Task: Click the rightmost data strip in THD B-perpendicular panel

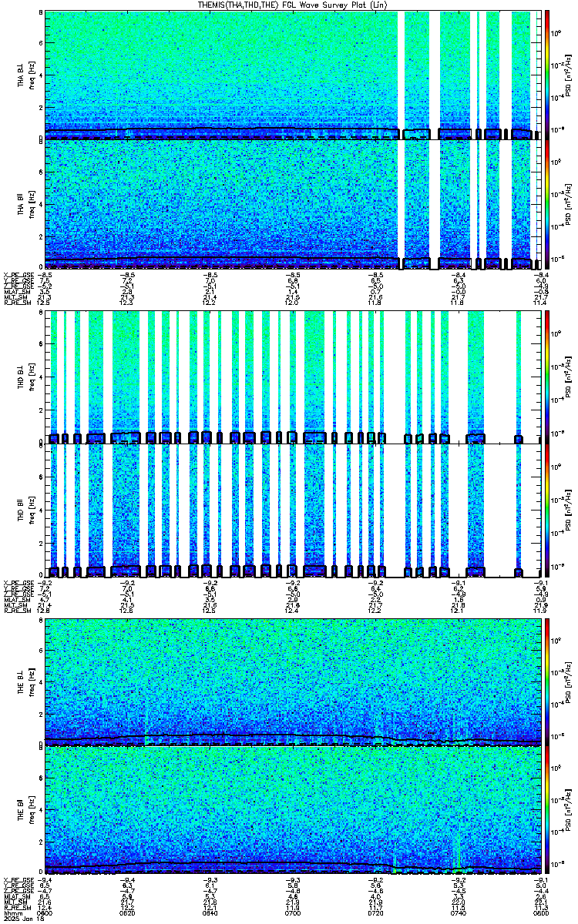Action: [x=519, y=377]
